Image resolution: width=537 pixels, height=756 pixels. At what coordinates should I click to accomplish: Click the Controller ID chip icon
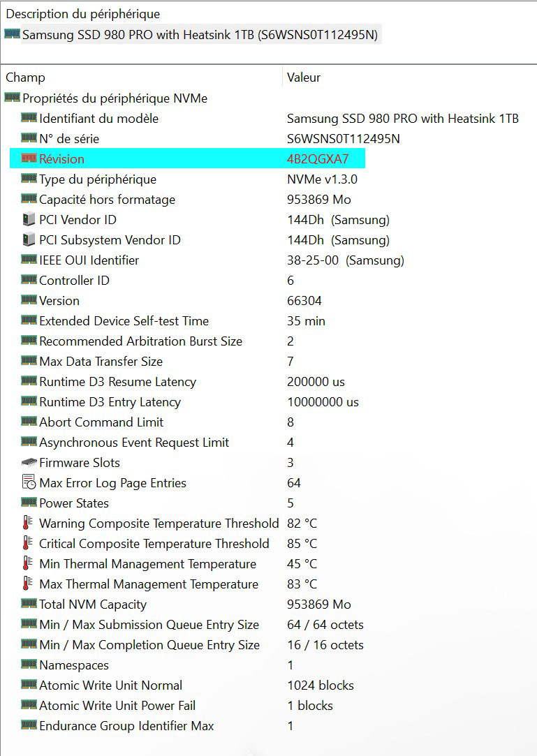[29, 280]
